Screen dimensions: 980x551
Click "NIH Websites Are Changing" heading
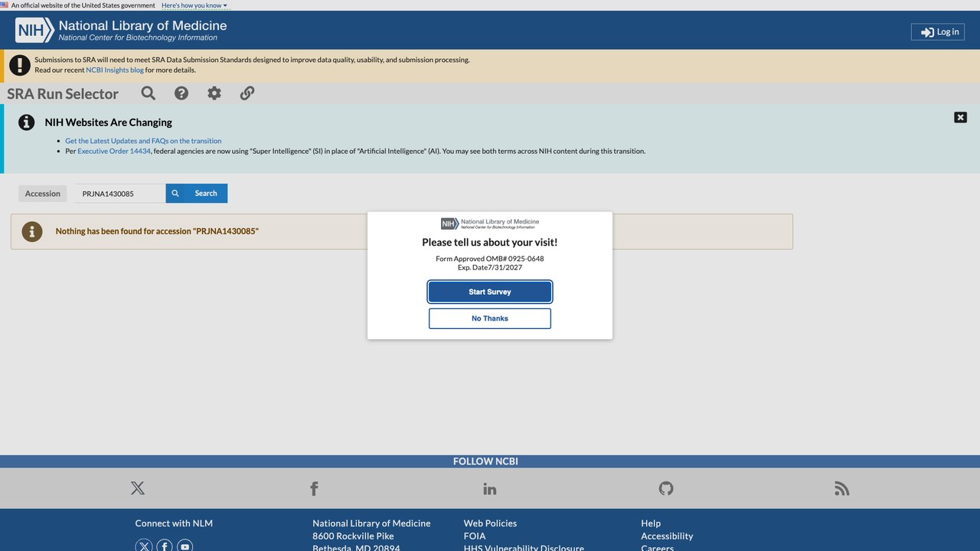(109, 122)
